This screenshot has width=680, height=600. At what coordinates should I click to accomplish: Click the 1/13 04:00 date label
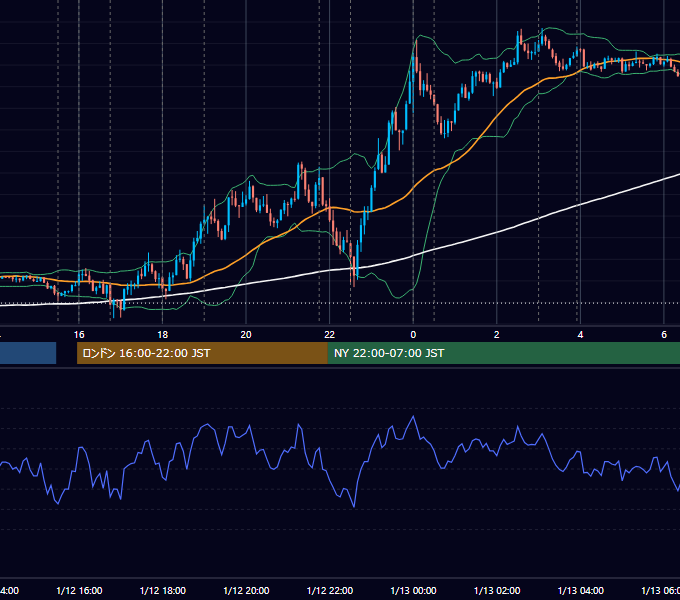580,590
